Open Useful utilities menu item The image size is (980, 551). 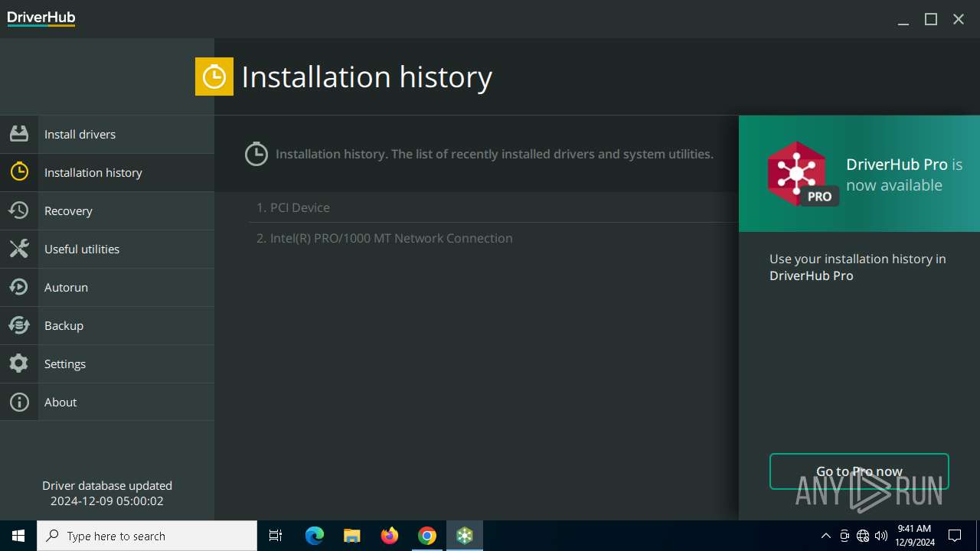[107, 249]
